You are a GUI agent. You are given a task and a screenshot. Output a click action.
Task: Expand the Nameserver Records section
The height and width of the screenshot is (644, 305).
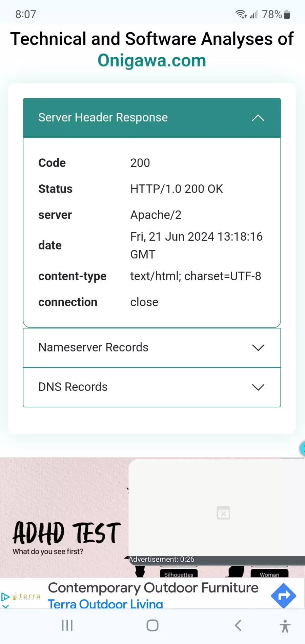(152, 347)
